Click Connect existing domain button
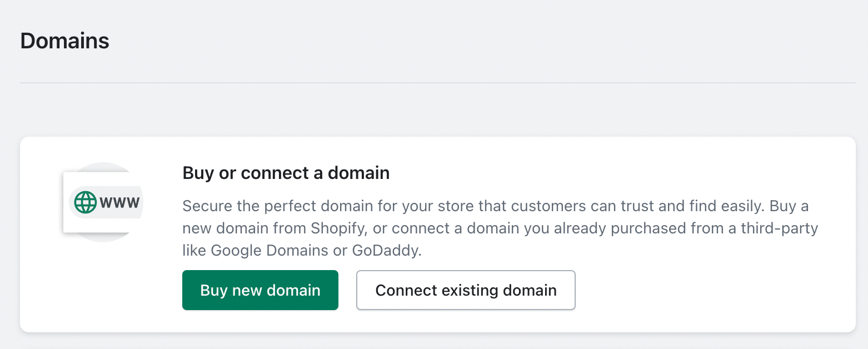Viewport: 868px width, 349px height. coord(466,290)
